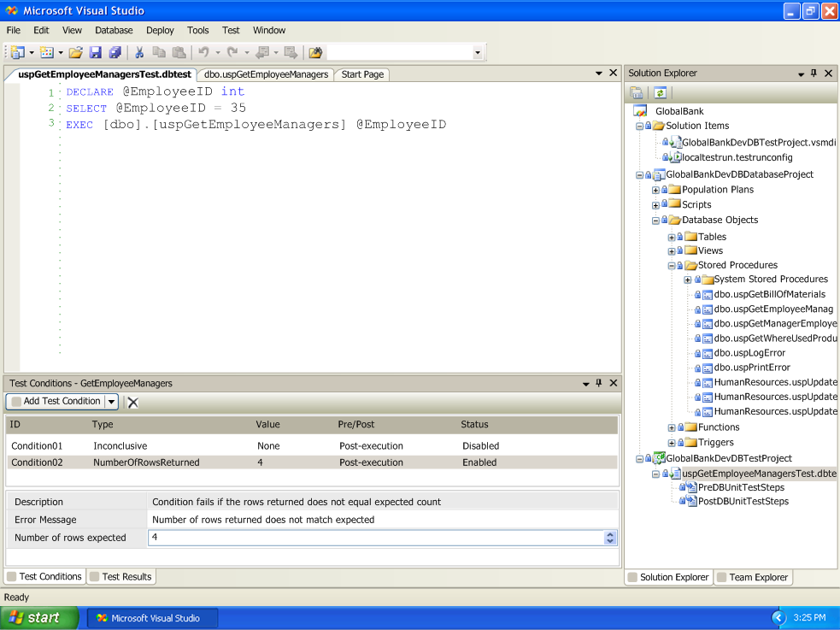Expand the Population Plans folder
This screenshot has width=840, height=630.
coord(655,190)
